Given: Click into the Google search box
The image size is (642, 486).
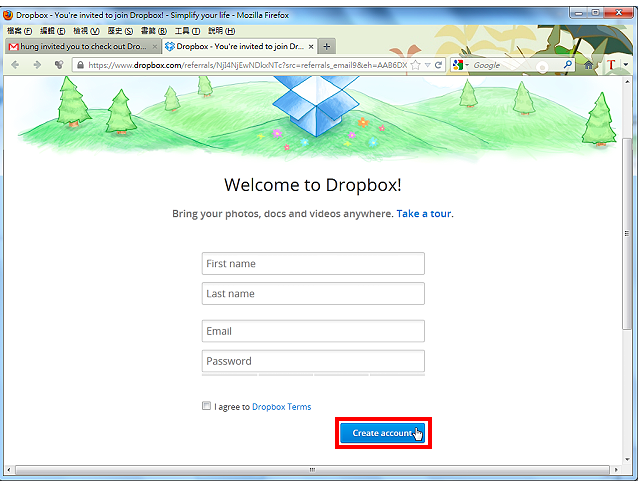Looking at the screenshot, I should pos(516,65).
